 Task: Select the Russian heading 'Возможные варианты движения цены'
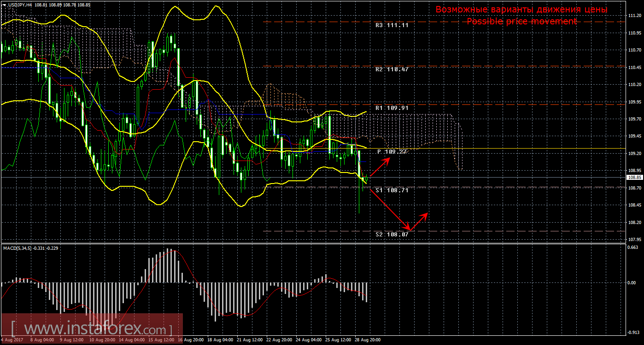tap(521, 10)
